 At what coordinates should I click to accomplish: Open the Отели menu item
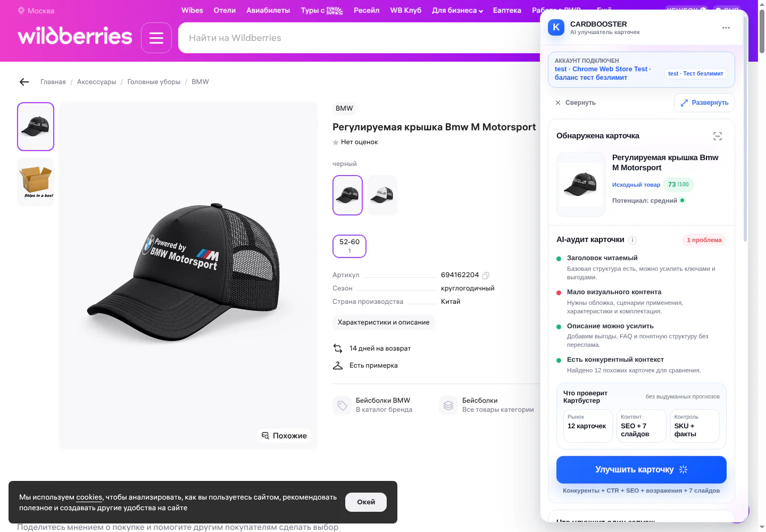(224, 11)
